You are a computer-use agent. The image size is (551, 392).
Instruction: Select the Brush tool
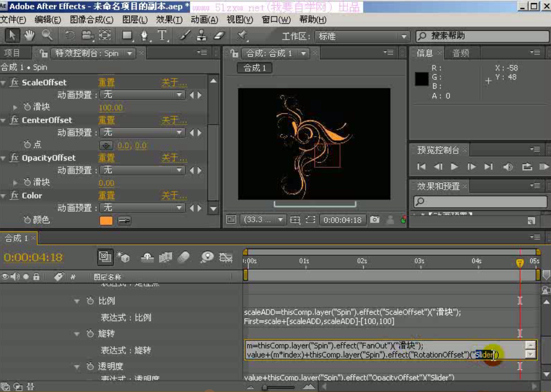185,35
